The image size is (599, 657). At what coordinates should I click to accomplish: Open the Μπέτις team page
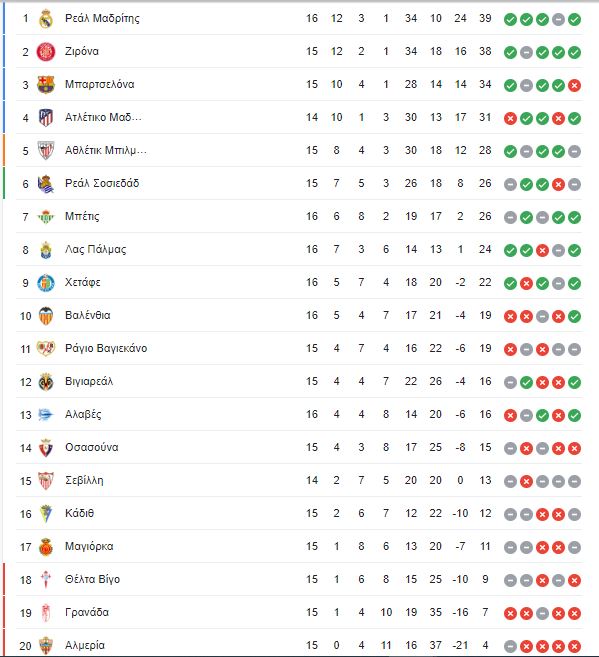point(82,217)
